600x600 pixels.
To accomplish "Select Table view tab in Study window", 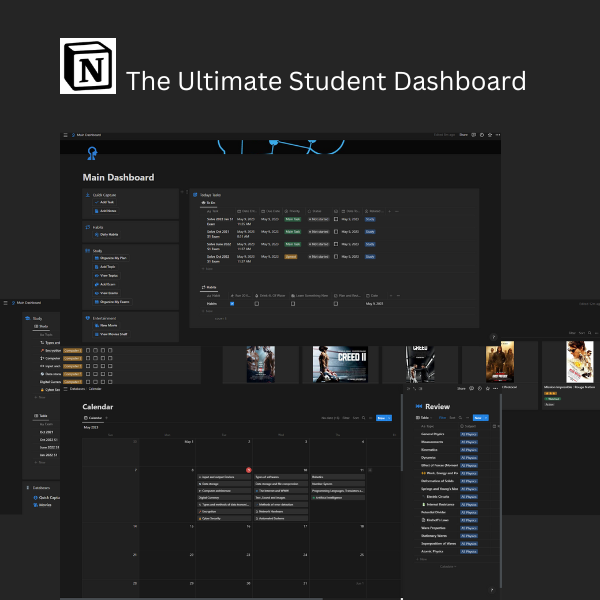I will [41, 416].
